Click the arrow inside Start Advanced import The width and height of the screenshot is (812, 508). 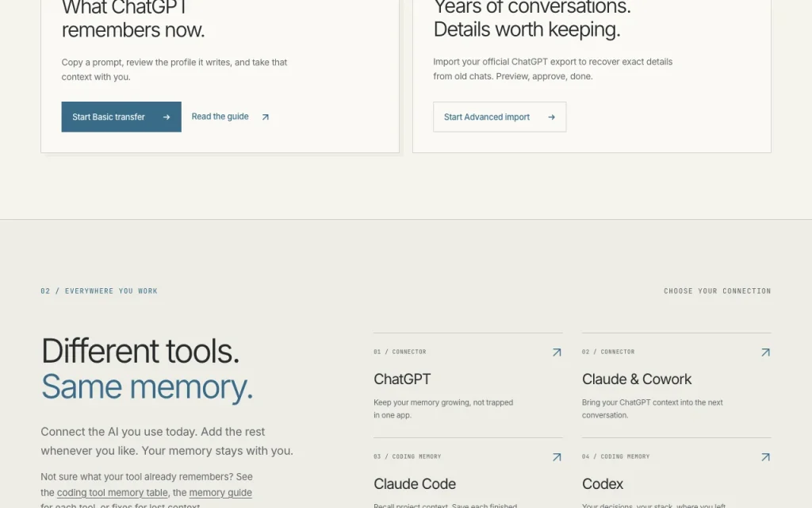(x=552, y=117)
